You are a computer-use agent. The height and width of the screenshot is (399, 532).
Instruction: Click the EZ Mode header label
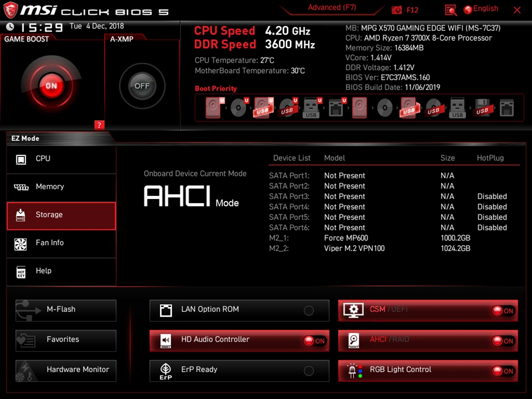[x=26, y=138]
